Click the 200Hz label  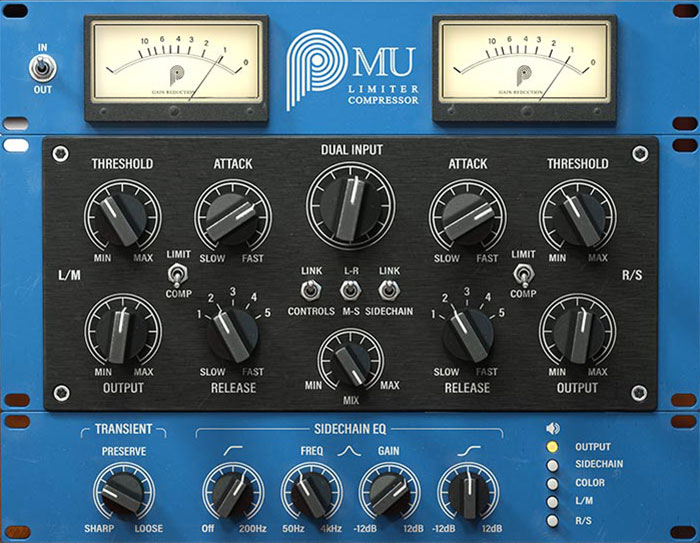253,529
